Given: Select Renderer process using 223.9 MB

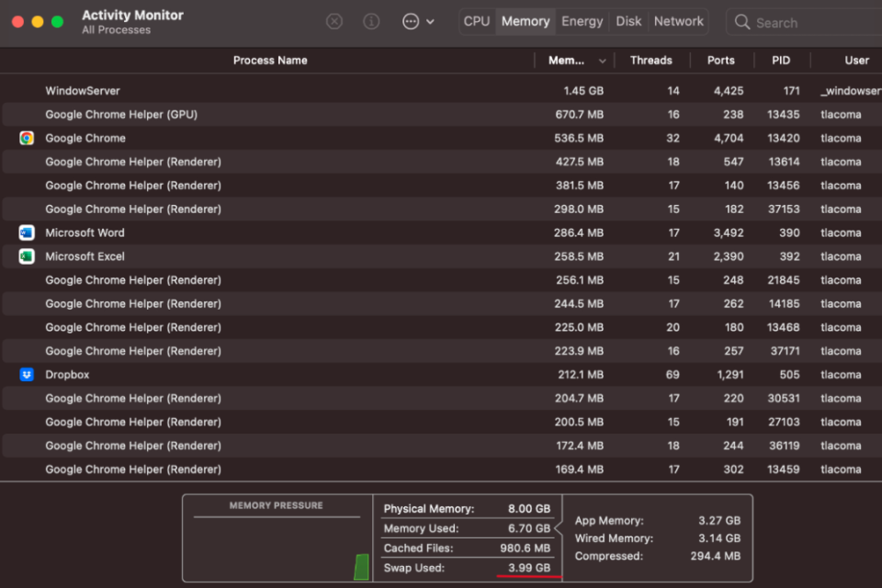Looking at the screenshot, I should [x=441, y=351].
